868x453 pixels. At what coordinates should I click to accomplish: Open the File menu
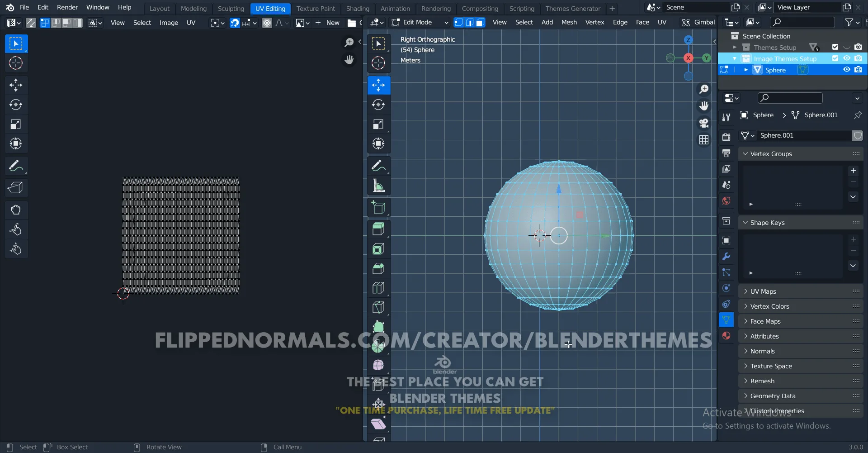pyautogui.click(x=24, y=7)
